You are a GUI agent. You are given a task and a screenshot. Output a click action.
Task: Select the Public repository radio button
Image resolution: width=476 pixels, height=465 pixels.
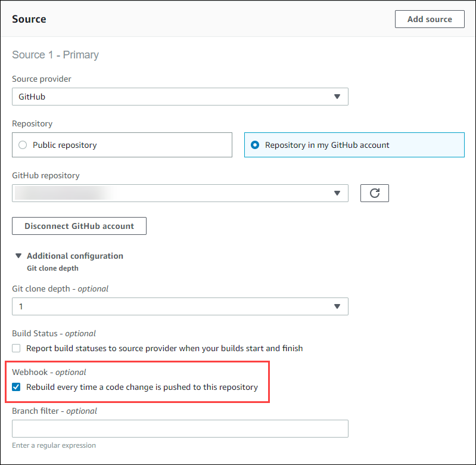tap(23, 145)
